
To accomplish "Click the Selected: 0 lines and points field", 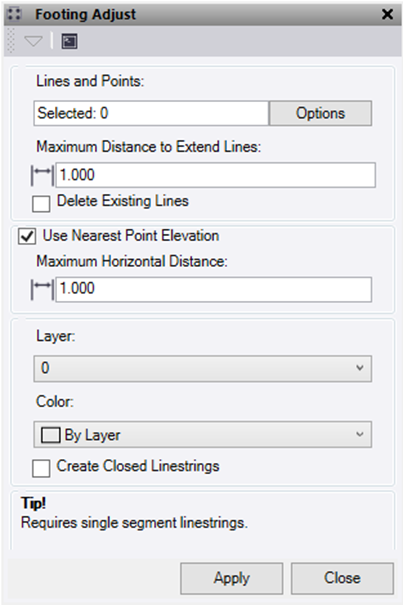I will coord(151,113).
